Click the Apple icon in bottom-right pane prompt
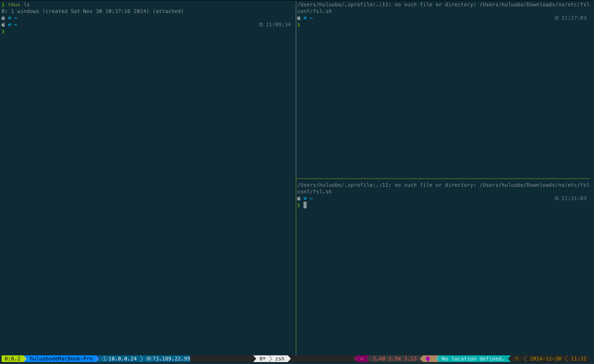Image resolution: width=594 pixels, height=364 pixels. click(x=299, y=198)
